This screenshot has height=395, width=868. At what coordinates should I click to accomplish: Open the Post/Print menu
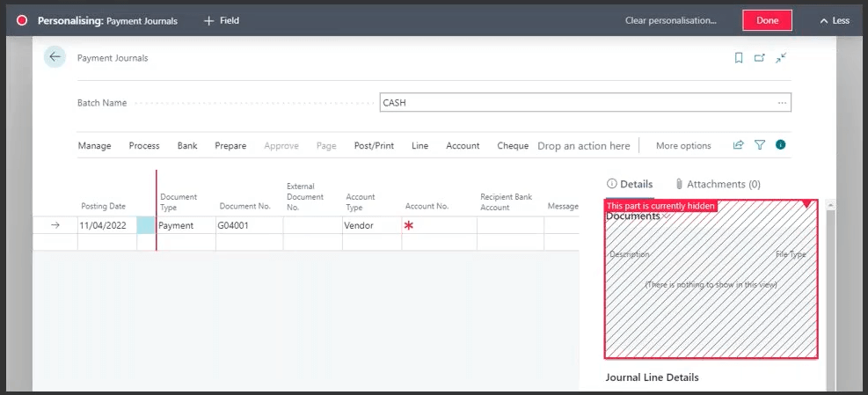pyautogui.click(x=374, y=146)
